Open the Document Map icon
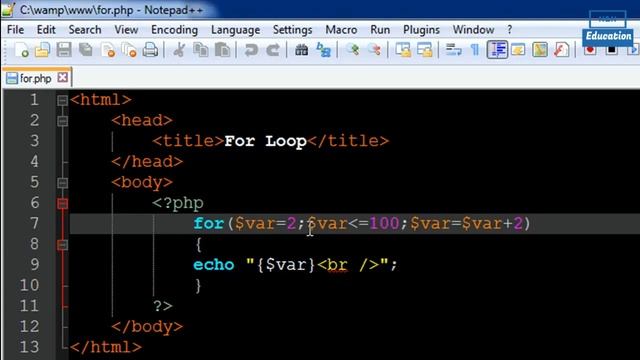 (x=540, y=50)
